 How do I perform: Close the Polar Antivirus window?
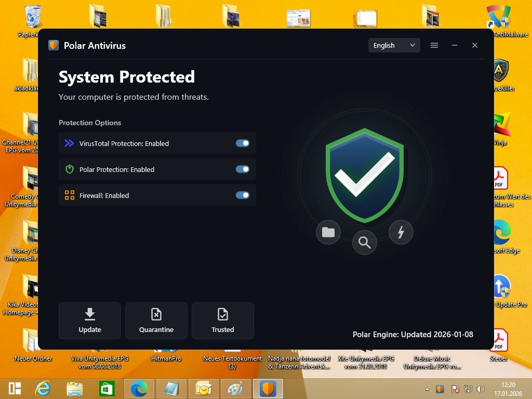tap(475, 45)
